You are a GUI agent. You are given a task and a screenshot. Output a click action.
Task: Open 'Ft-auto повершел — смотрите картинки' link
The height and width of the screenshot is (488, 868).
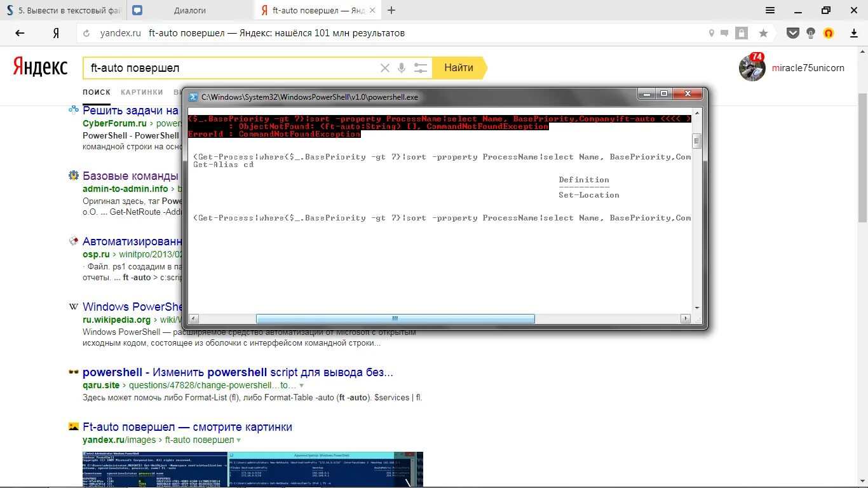coord(187,427)
